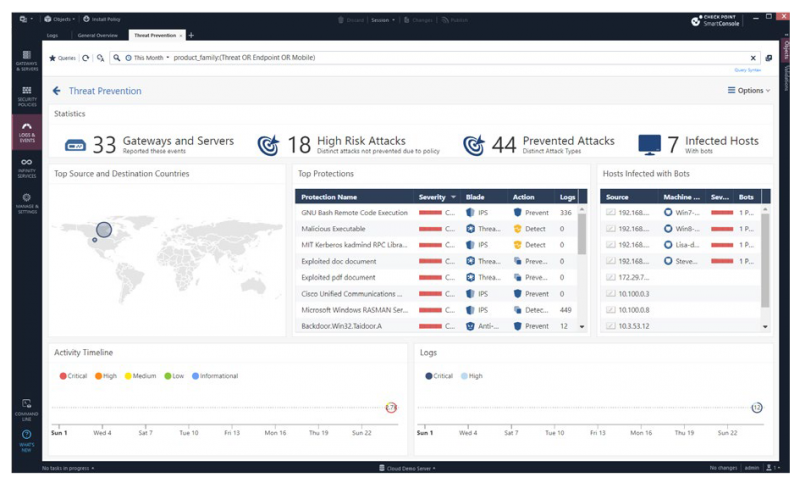Select Logs & Events in the sidebar
Image resolution: width=800 pixels, height=483 pixels.
[27, 132]
